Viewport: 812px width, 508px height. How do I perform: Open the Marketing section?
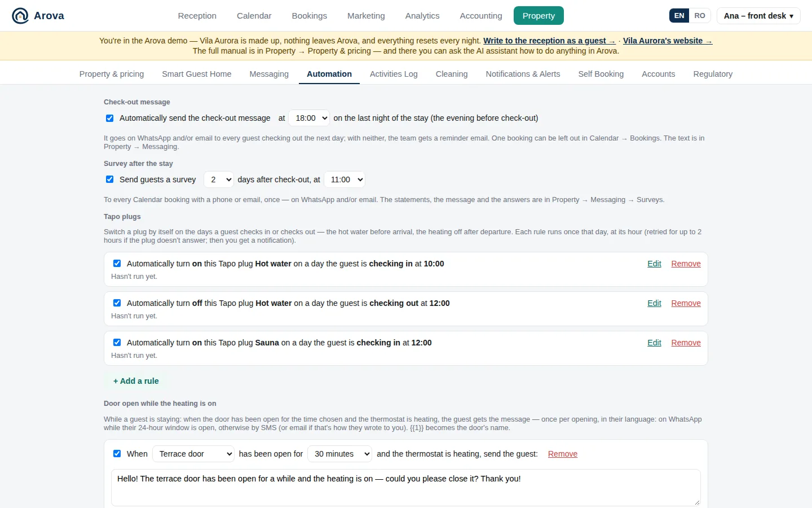(366, 16)
